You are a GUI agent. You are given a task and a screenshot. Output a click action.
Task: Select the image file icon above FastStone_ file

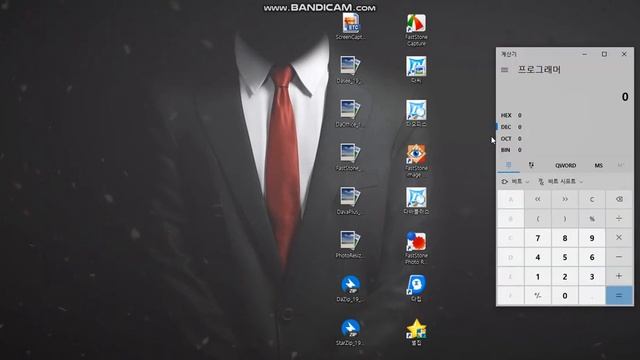[x=350, y=113]
